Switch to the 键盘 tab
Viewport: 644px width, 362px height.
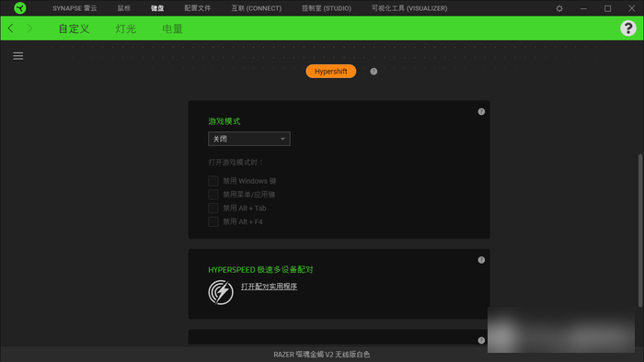click(x=157, y=8)
